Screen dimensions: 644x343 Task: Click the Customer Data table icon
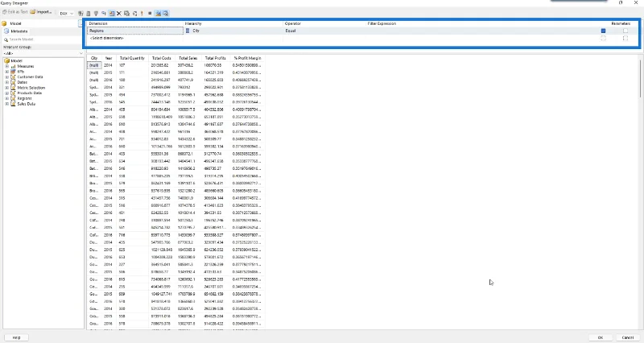pyautogui.click(x=13, y=76)
